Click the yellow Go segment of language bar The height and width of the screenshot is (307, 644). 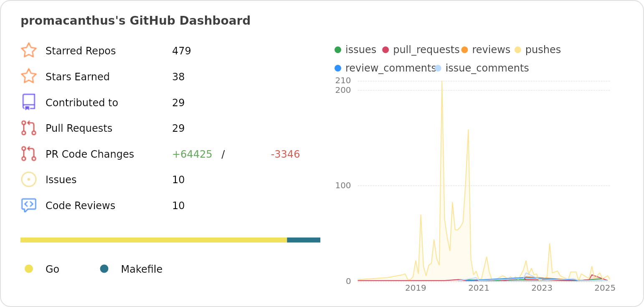(x=154, y=240)
